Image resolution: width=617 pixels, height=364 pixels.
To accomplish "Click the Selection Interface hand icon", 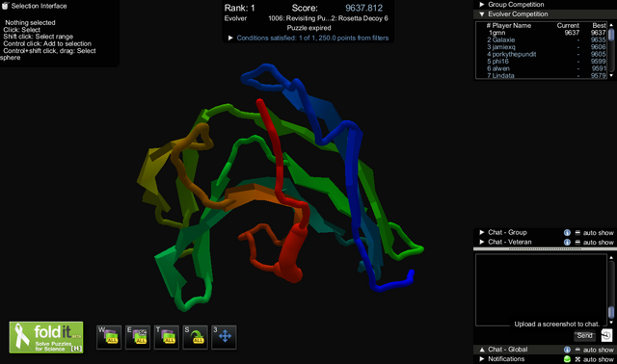I will point(5,6).
